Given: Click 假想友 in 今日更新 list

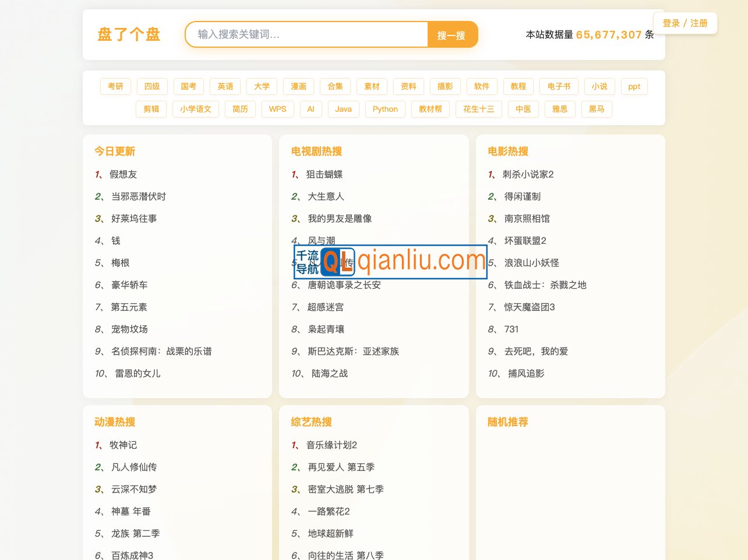Looking at the screenshot, I should point(123,174).
